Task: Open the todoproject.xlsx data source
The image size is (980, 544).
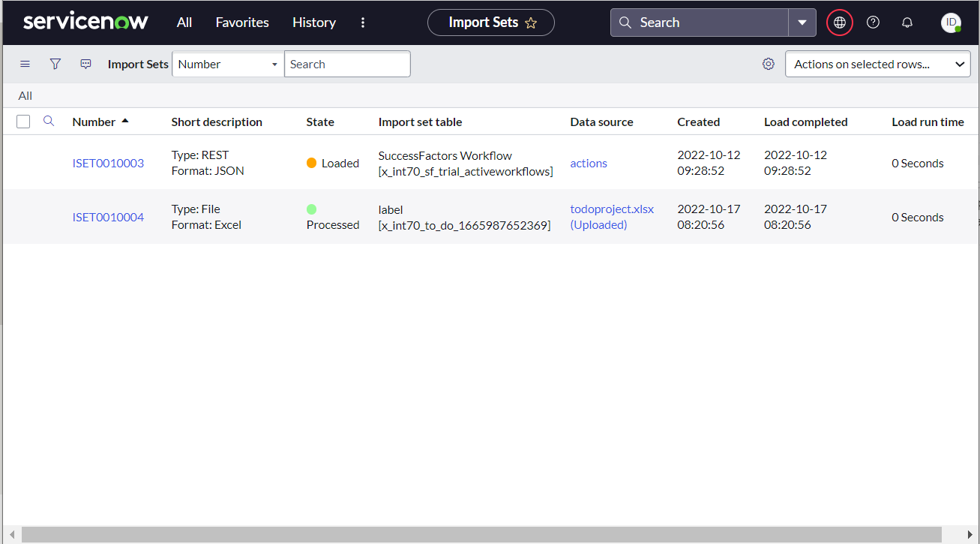Action: click(612, 209)
